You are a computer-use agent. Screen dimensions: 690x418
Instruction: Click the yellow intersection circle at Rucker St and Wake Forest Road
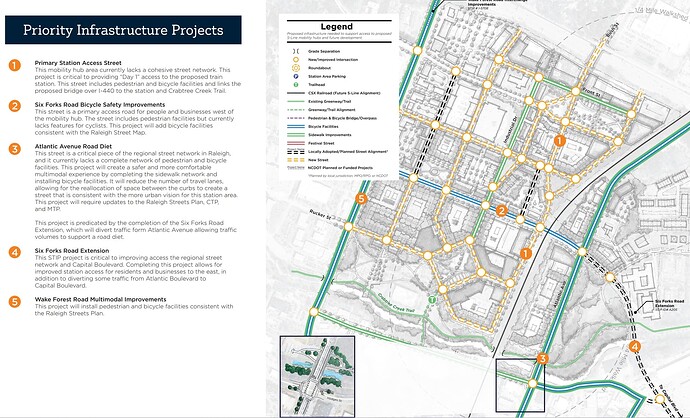[348, 227]
